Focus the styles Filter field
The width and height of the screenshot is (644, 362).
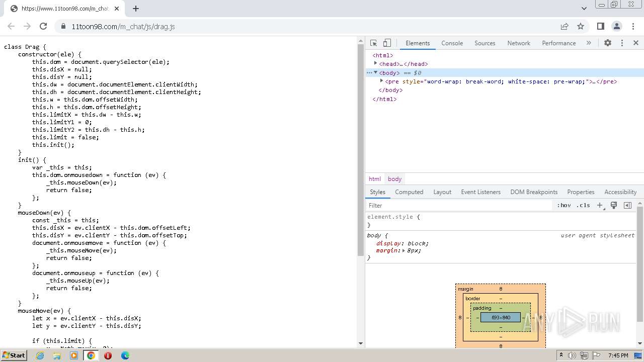point(459,205)
